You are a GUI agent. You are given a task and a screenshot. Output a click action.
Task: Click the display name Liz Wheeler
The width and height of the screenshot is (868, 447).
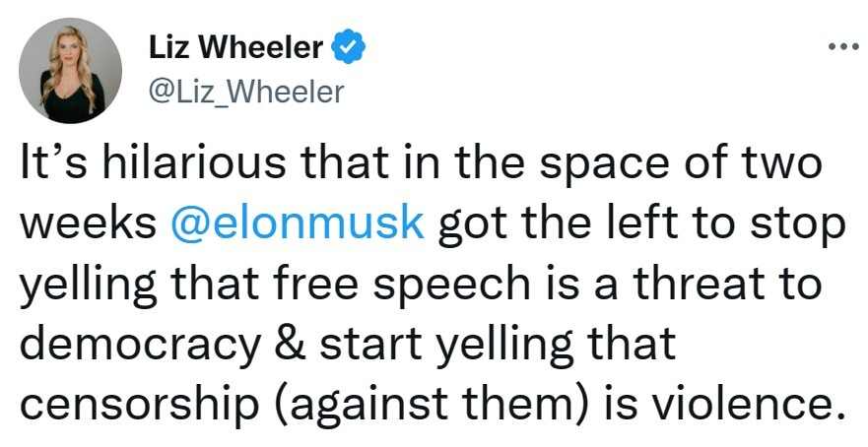[234, 48]
